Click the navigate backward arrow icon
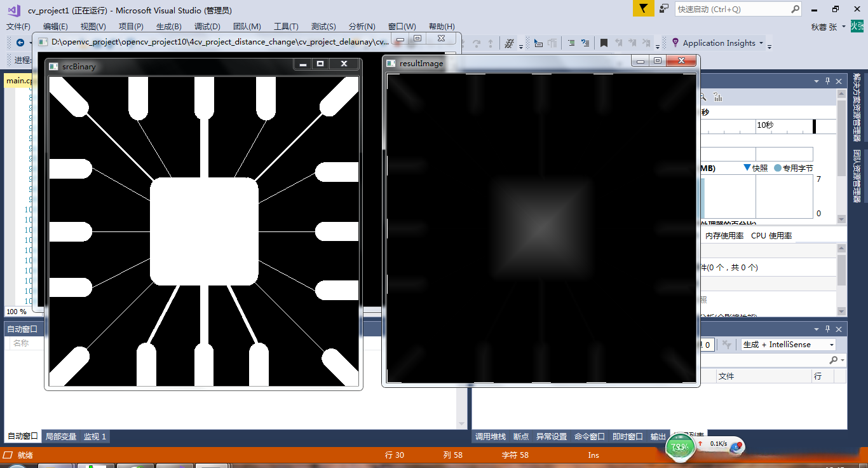This screenshot has width=868, height=468. coord(20,43)
